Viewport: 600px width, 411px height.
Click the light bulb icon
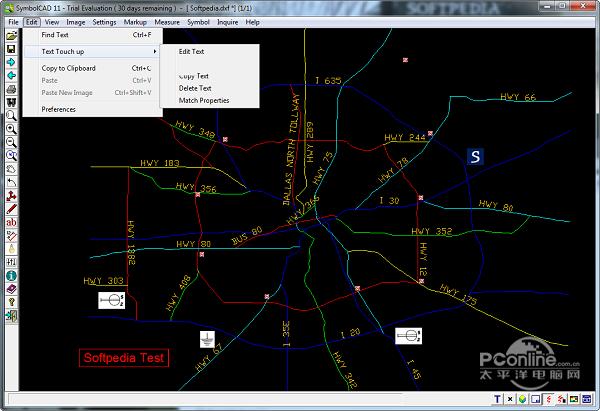coord(11,249)
